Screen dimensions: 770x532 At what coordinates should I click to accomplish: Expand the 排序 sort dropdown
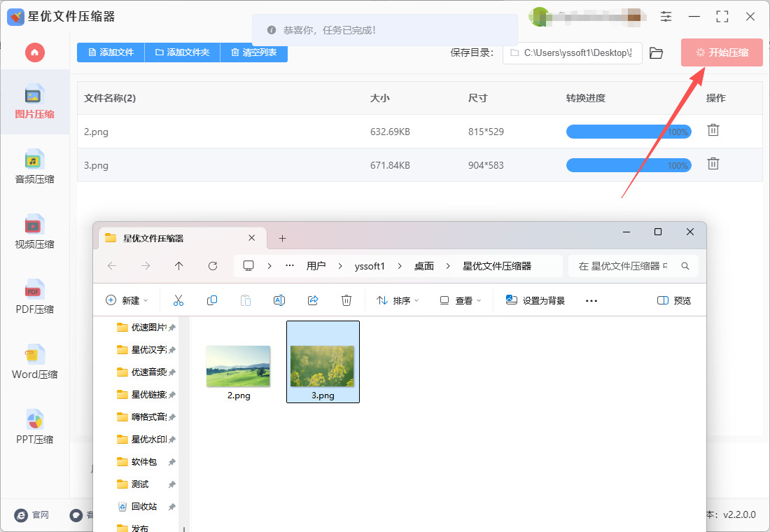click(x=398, y=300)
